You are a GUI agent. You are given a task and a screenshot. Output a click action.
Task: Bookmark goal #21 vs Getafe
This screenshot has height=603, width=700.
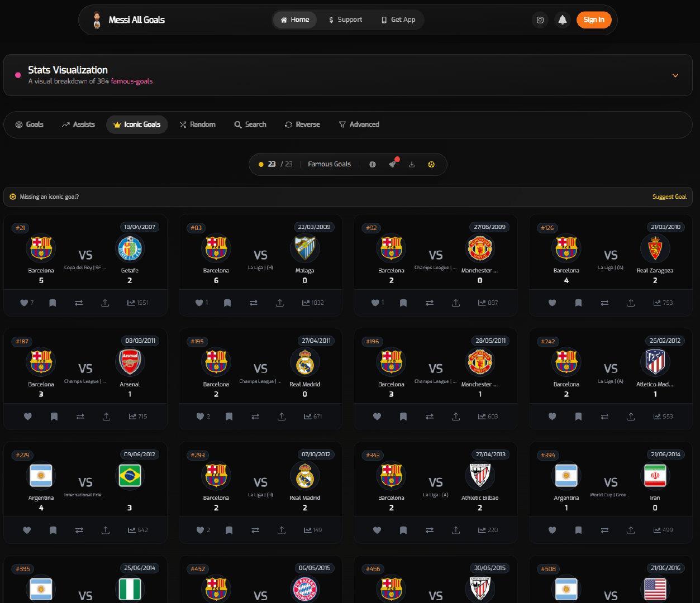coord(53,303)
